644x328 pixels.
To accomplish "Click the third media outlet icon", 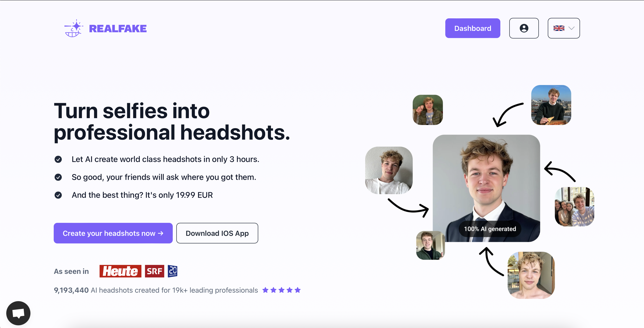I will pyautogui.click(x=173, y=271).
